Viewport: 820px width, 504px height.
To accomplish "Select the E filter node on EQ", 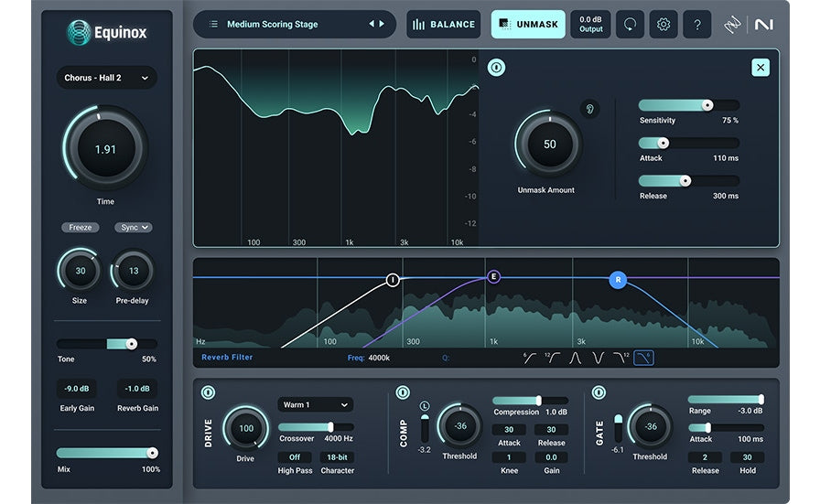I will pyautogui.click(x=493, y=276).
